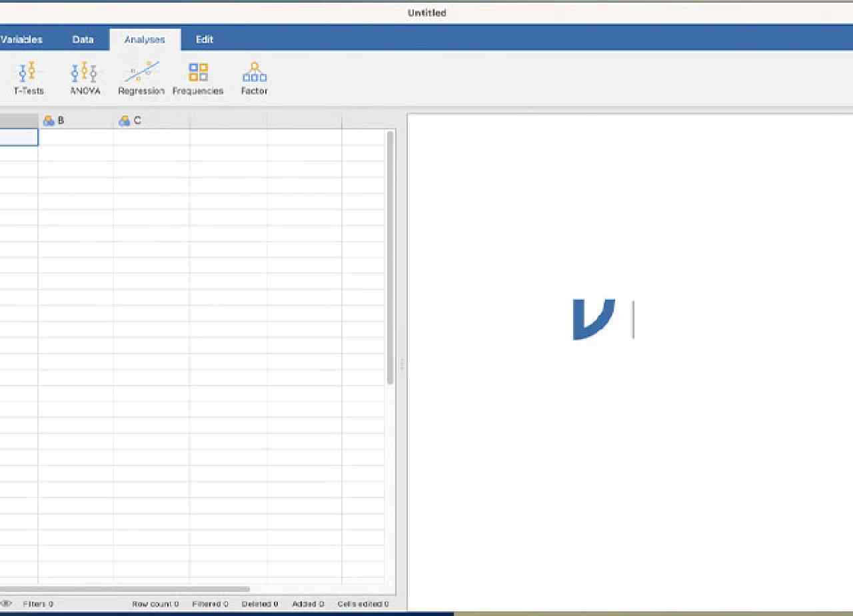Click the 'Row count 0' status text
Screen dimensions: 853x616
pyautogui.click(x=155, y=604)
